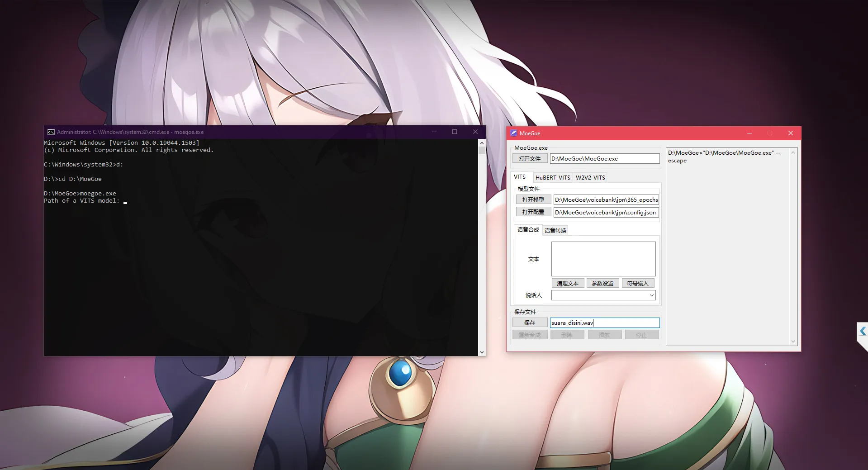Viewport: 868px width, 470px height.
Task: Click the MoeGoe output pane scroll-up arrow
Action: (793, 152)
